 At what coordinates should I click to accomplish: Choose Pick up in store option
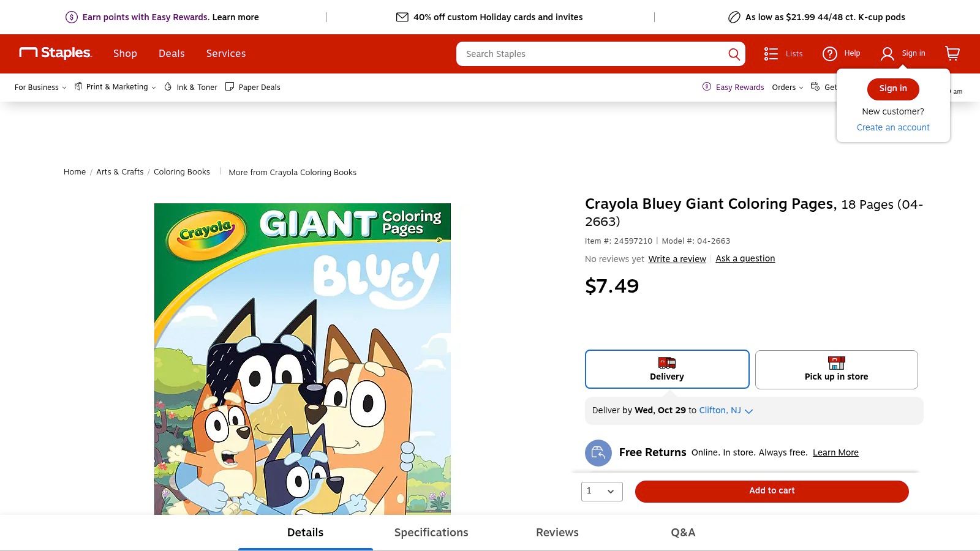[836, 369]
